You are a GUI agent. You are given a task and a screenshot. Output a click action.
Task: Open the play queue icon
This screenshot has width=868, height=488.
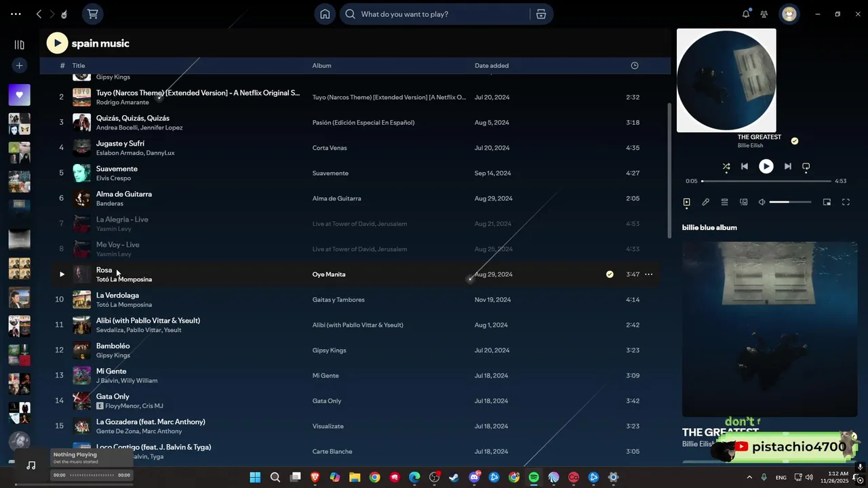click(x=724, y=202)
